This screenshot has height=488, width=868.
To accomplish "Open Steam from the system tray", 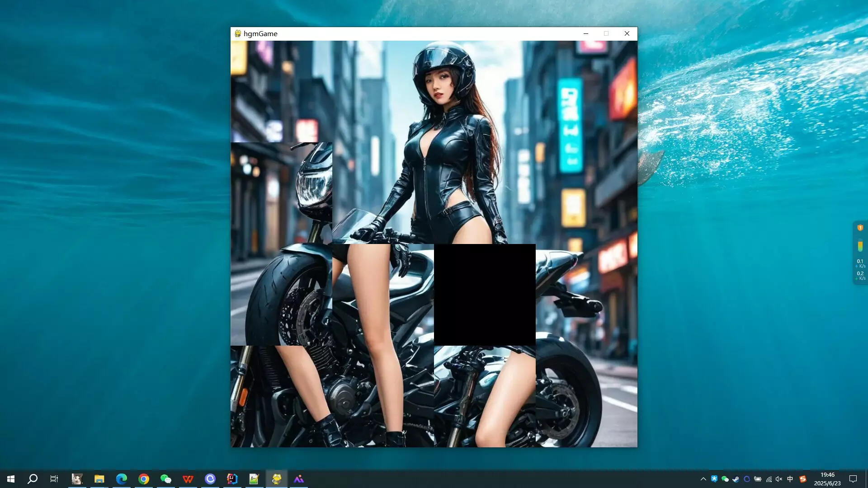I will pos(736,479).
